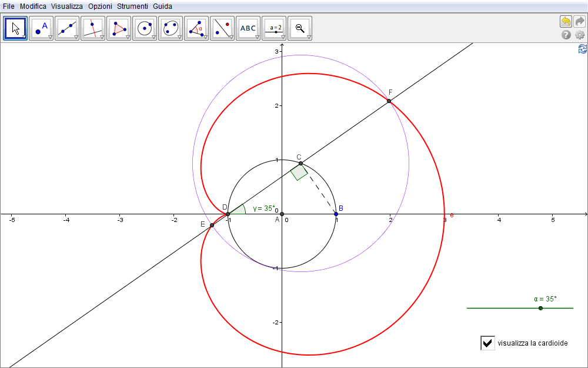Viewport: 588px width, 368px height.
Task: Toggle the 'visualizza la cardioide' checkbox
Action: click(487, 343)
